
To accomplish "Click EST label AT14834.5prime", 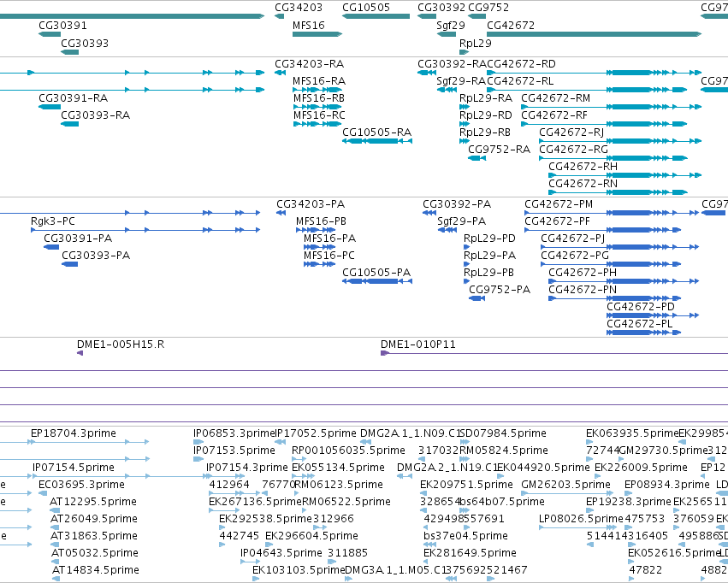I will point(95,570).
